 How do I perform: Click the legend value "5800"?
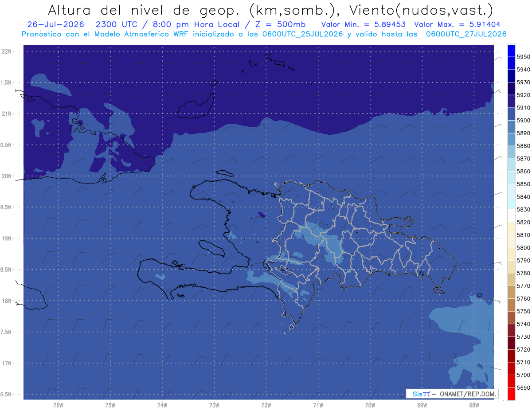point(523,247)
